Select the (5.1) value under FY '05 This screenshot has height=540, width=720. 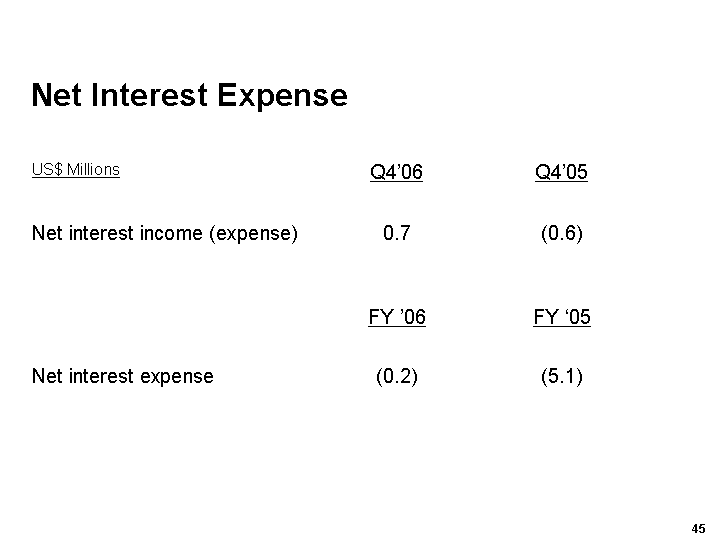pyautogui.click(x=561, y=376)
